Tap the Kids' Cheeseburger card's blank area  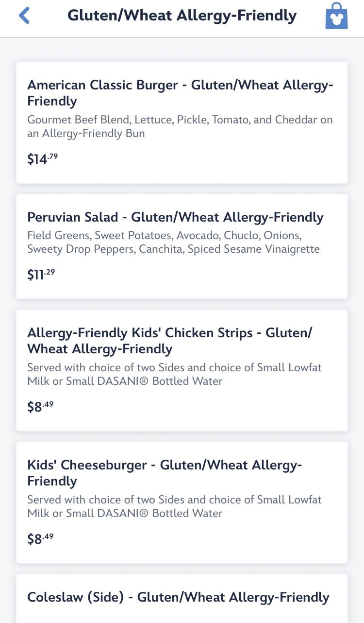click(x=218, y=540)
